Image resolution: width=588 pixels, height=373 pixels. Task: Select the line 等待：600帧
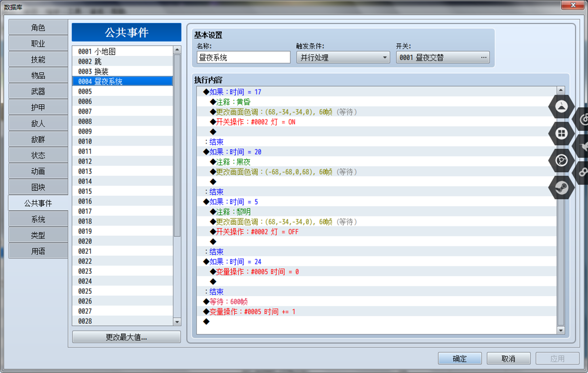click(x=377, y=302)
